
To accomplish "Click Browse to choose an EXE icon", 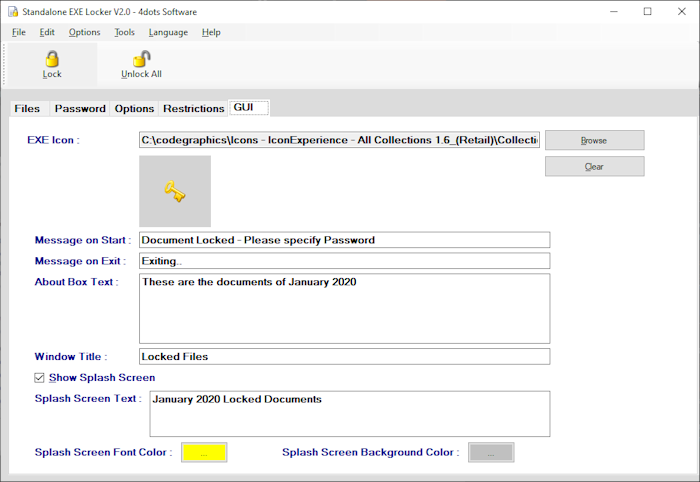I will click(594, 140).
